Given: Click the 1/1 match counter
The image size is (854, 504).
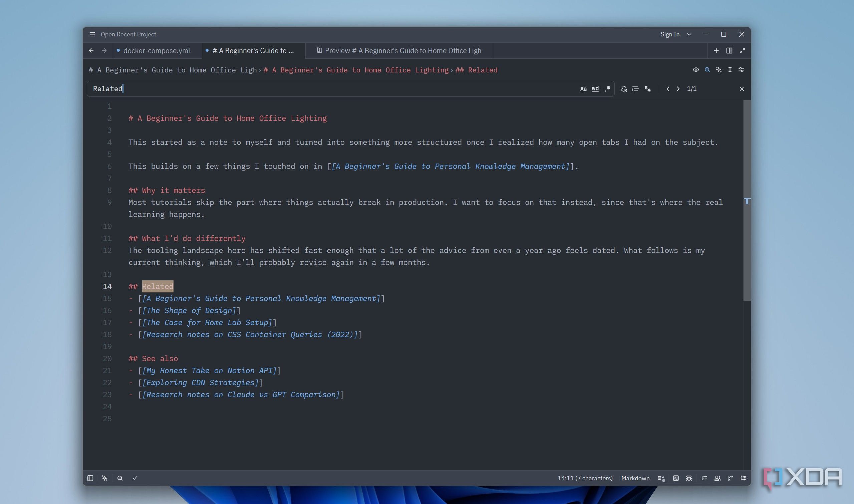Looking at the screenshot, I should (x=692, y=89).
